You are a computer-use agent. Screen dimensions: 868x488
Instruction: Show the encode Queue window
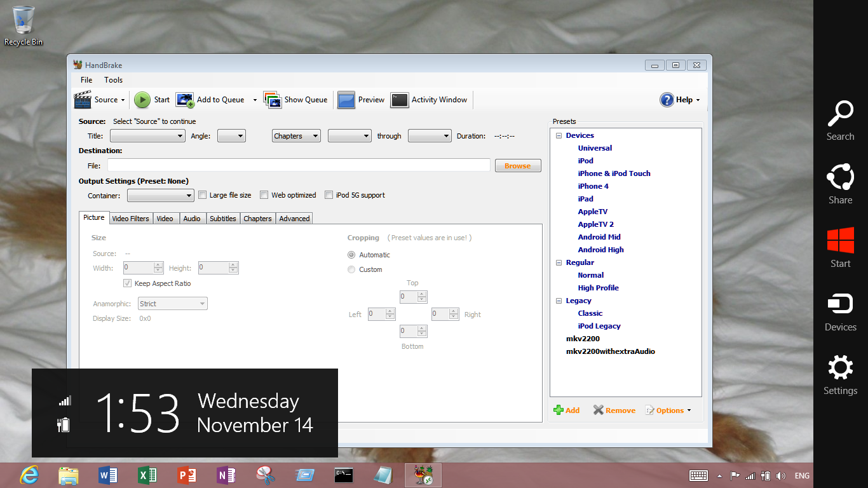[x=296, y=100]
